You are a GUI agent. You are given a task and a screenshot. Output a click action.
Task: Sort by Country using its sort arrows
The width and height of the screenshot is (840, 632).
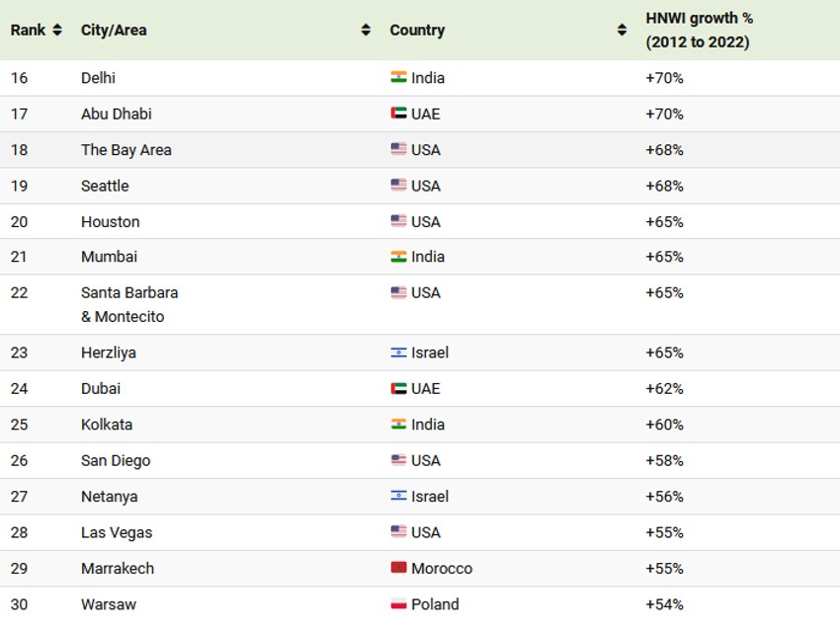coord(622,31)
